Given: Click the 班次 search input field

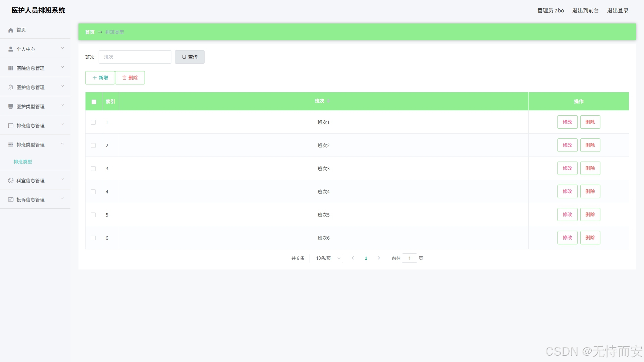Looking at the screenshot, I should coord(135,57).
